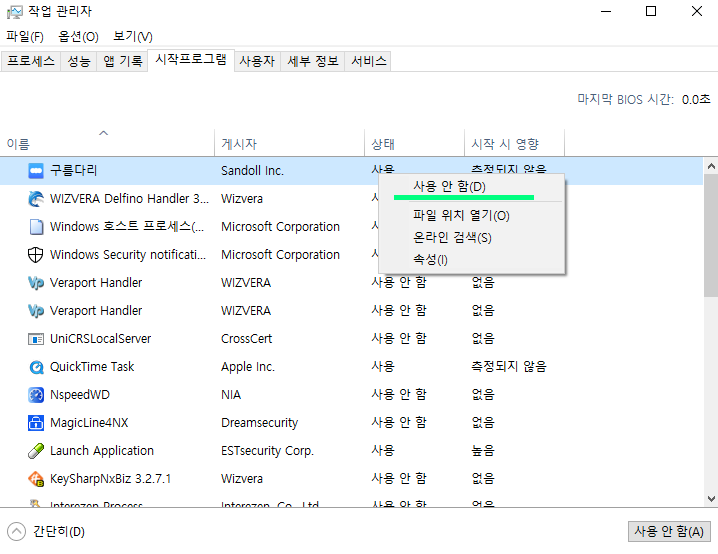Switch to the 프로세스 tab

(31, 61)
